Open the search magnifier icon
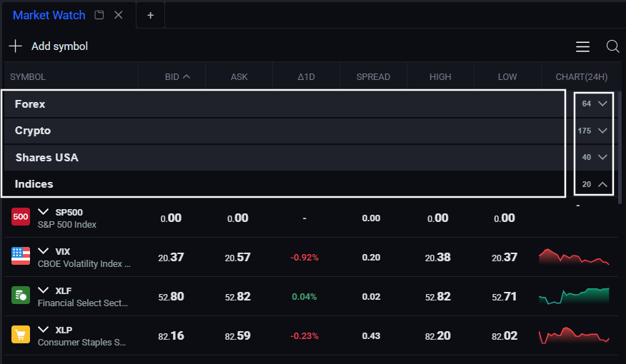The height and width of the screenshot is (364, 626). [612, 46]
